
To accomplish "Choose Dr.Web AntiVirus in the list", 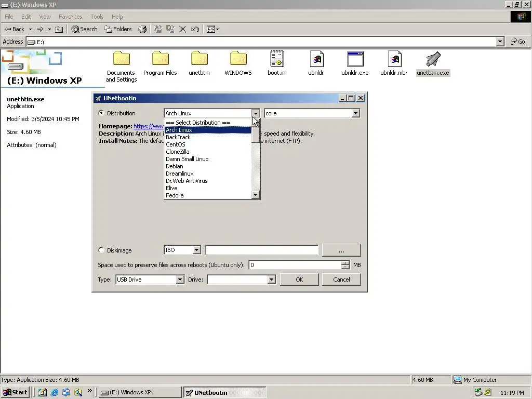I will (208, 181).
